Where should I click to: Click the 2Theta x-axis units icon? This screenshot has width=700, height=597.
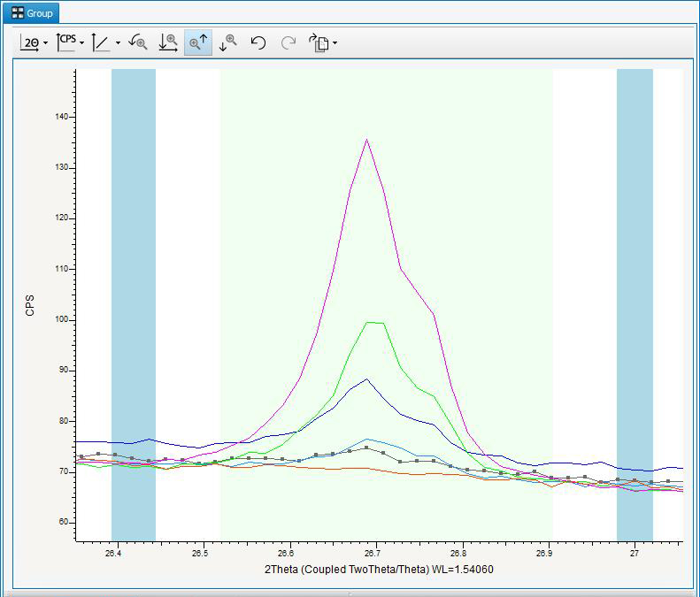pos(29,42)
